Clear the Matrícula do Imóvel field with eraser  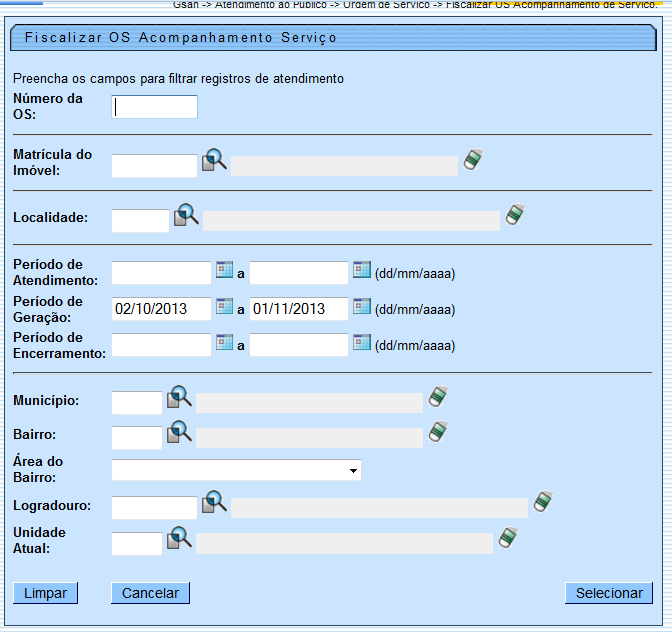pyautogui.click(x=473, y=160)
